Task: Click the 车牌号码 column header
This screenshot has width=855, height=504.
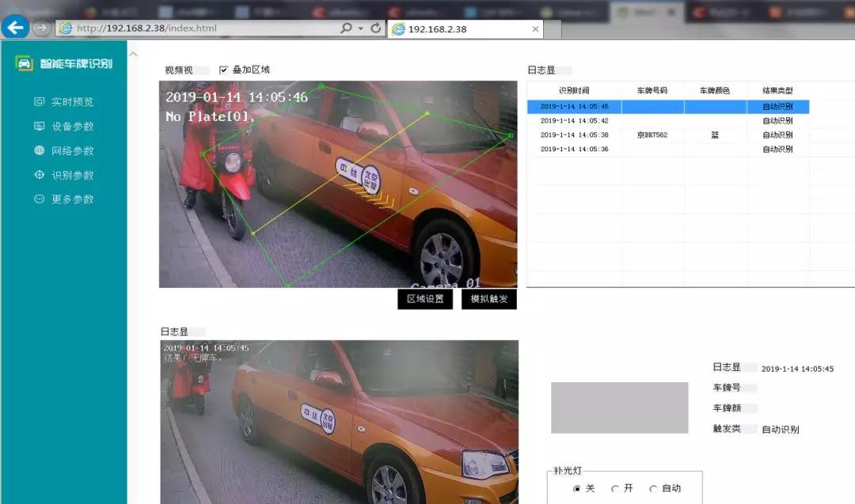Action: tap(652, 90)
